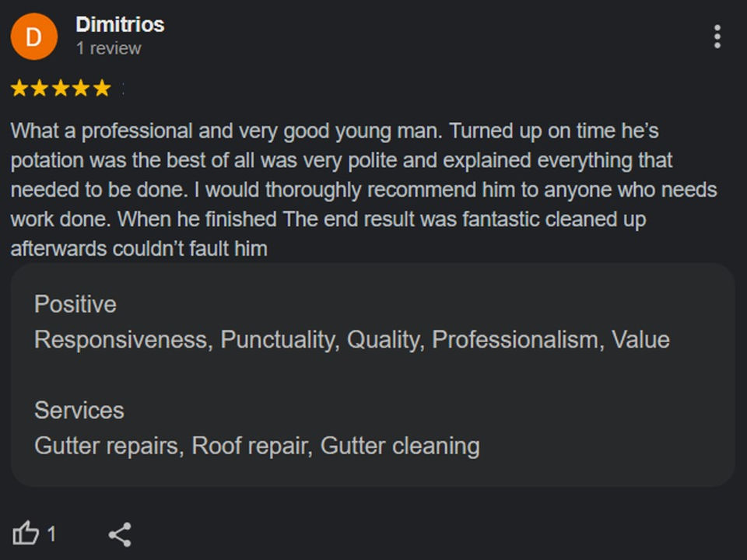Click the first yellow rating star
The height and width of the screenshot is (560, 747).
point(19,88)
